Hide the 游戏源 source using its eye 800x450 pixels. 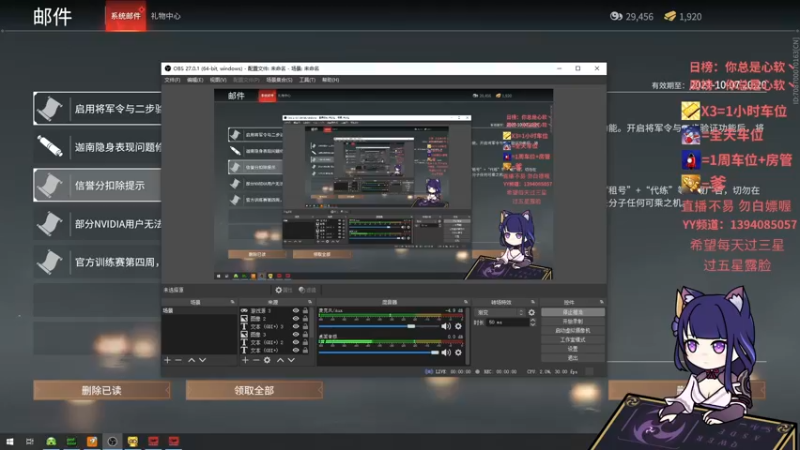295,310
